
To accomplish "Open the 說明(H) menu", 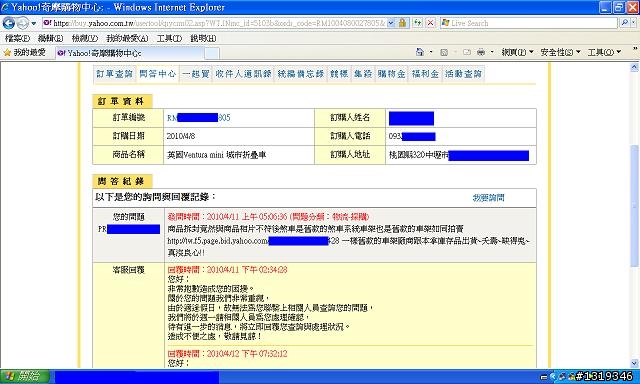I will 203,38.
